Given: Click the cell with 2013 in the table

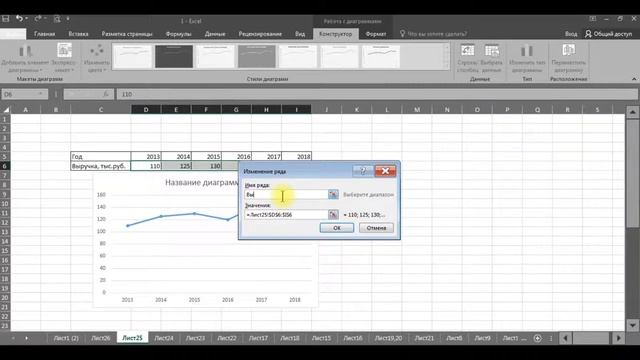Looking at the screenshot, I should (x=146, y=156).
